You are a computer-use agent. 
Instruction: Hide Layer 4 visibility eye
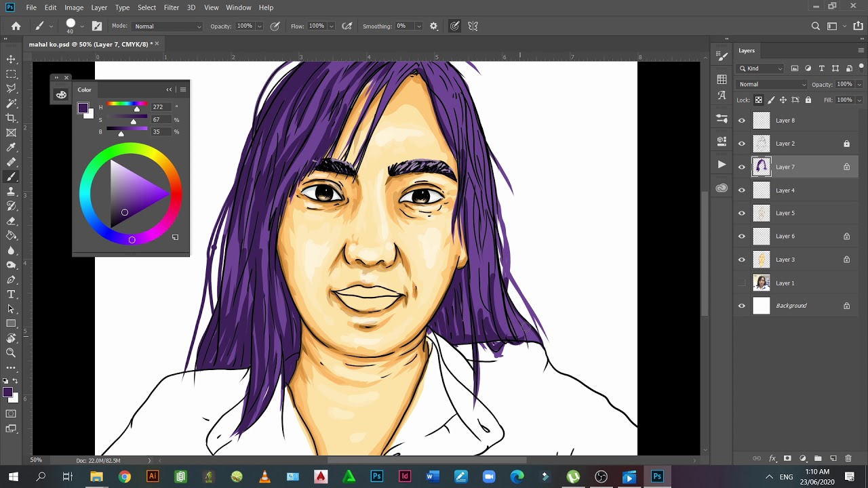(x=741, y=190)
